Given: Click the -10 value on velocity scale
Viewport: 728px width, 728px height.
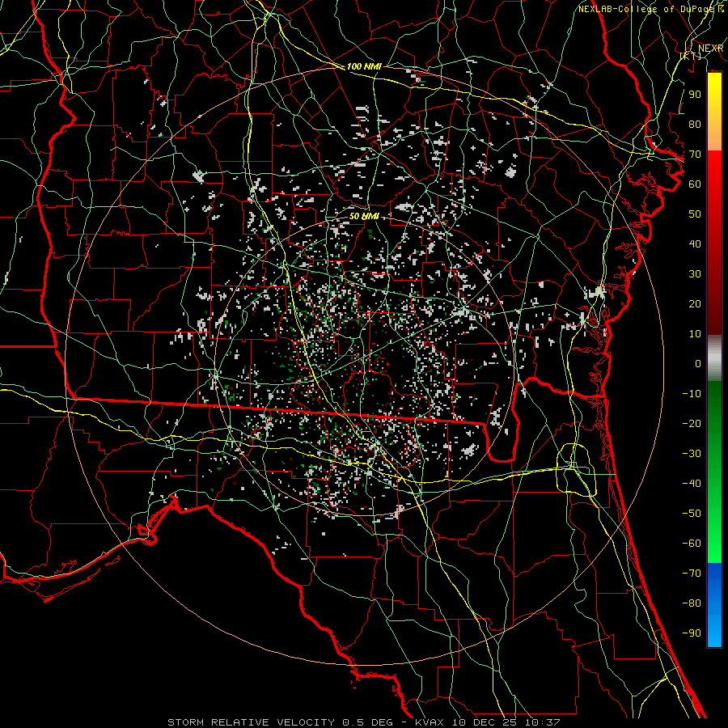Looking at the screenshot, I should (x=692, y=394).
